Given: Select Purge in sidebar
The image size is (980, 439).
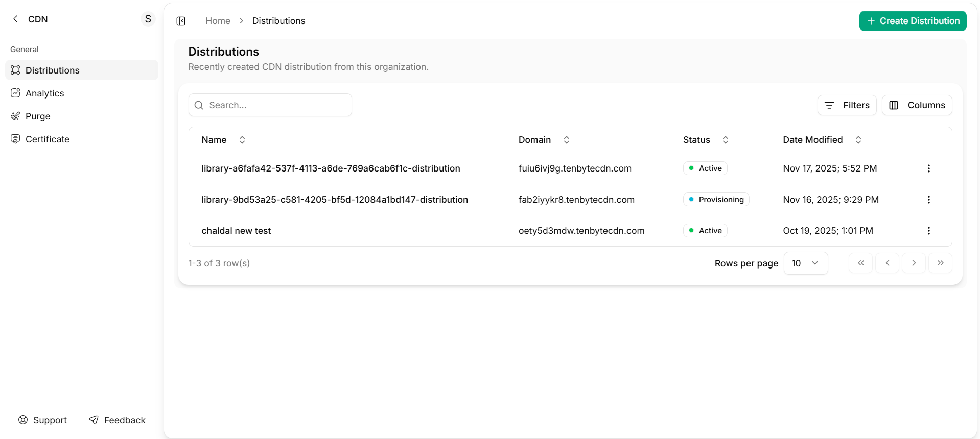Looking at the screenshot, I should coord(82,116).
